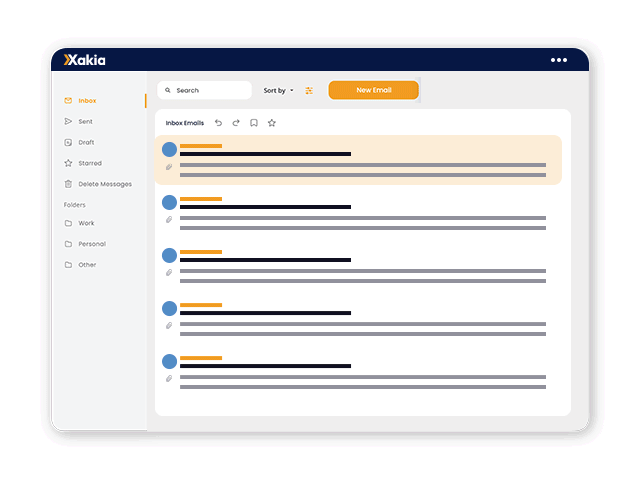
Task: Open the Draft folder
Action: pyautogui.click(x=86, y=142)
